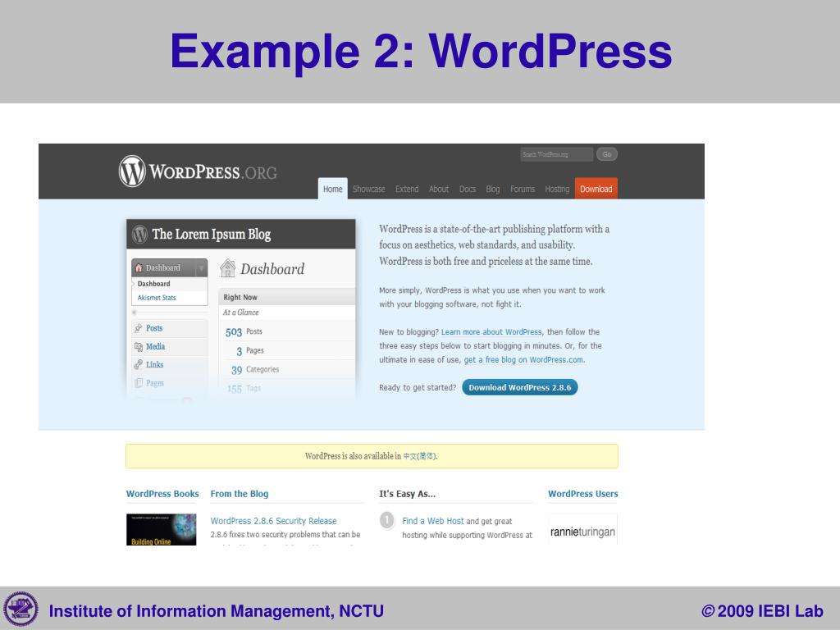Click the orange Download tab

[596, 189]
